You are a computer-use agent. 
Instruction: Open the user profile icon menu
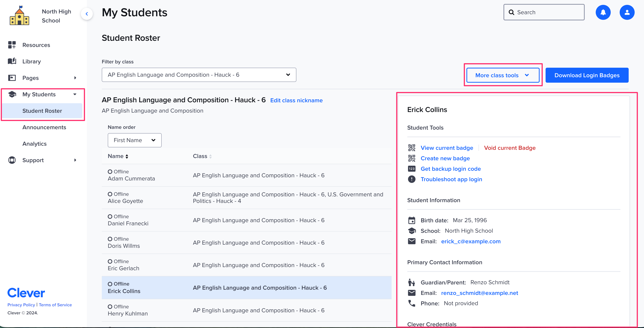pos(627,12)
